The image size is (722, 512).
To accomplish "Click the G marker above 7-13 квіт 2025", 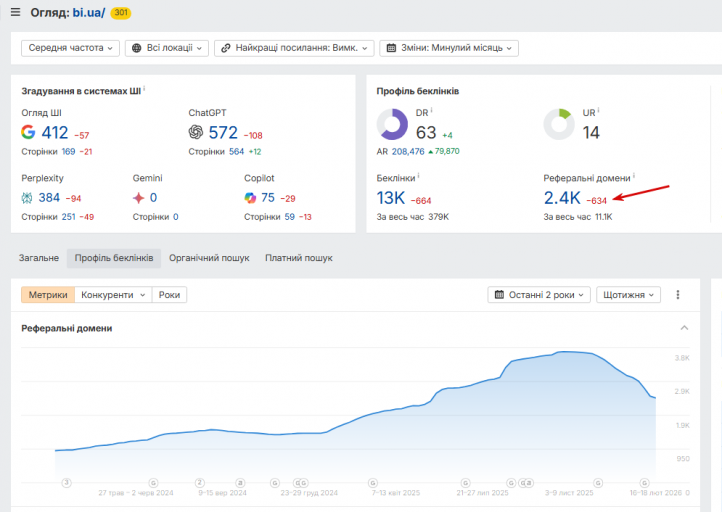I will click(x=373, y=483).
